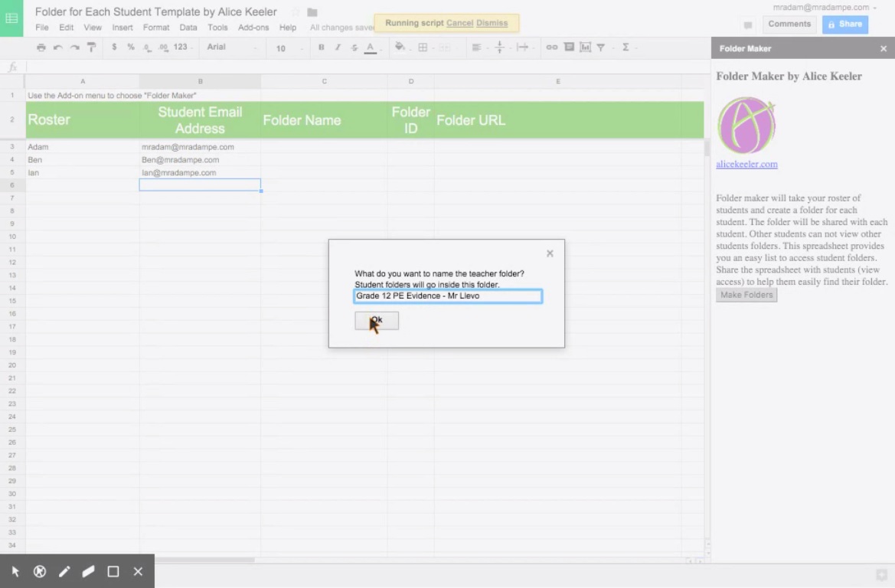Screen dimensions: 895x588
Task: Open the Add-ons menu
Action: tap(253, 28)
